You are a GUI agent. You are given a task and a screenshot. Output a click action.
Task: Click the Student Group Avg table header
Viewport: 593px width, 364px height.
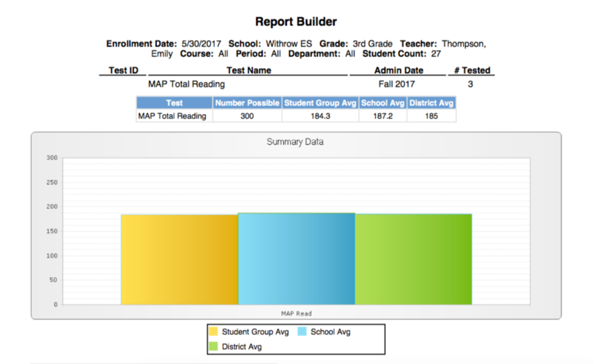(x=320, y=103)
